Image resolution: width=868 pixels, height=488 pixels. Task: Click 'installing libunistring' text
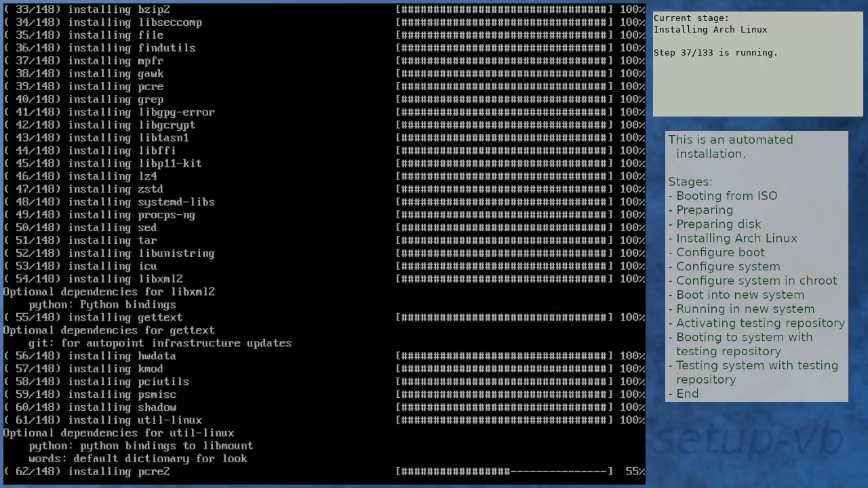point(141,253)
